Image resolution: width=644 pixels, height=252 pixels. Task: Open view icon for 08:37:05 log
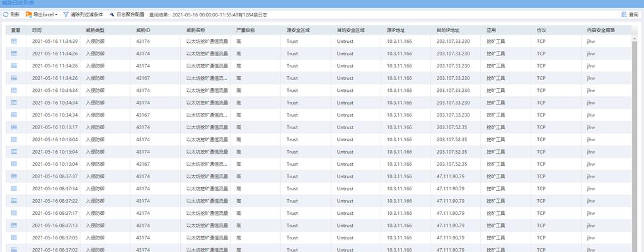(x=14, y=238)
